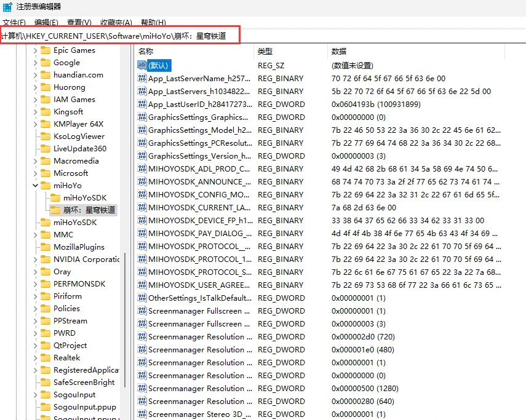Image resolution: width=526 pixels, height=420 pixels.
Task: Select the App_LastServers_h1034822 value
Action: click(199, 92)
